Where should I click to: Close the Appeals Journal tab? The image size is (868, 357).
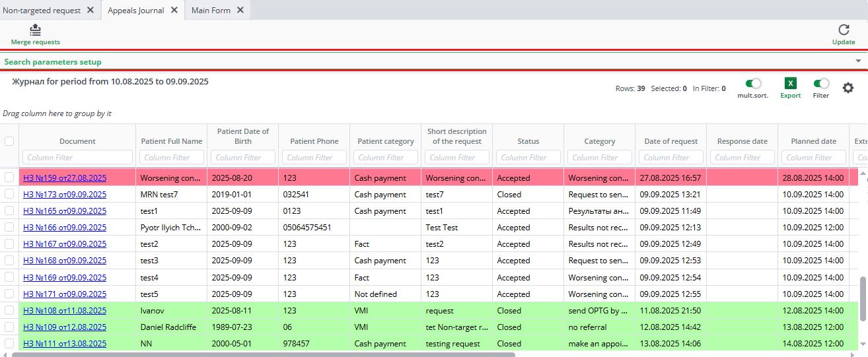(x=174, y=10)
